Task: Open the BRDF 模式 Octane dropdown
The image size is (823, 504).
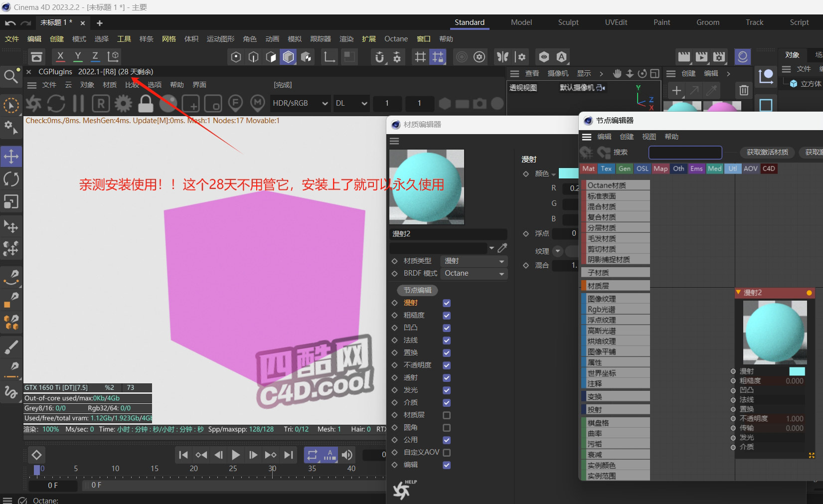Action: [x=474, y=273]
